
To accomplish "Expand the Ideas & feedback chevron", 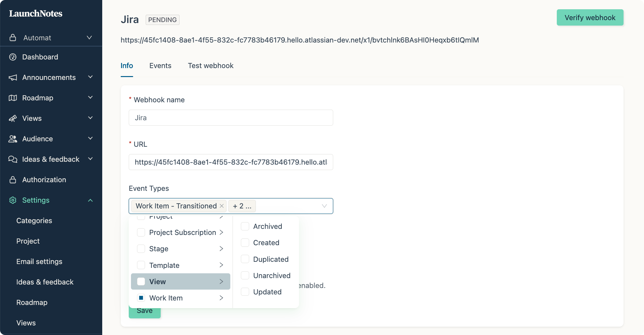I will pos(90,159).
